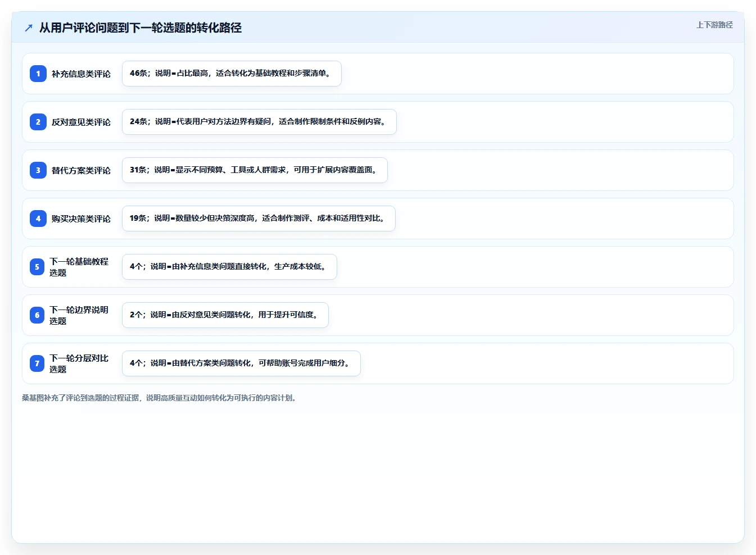This screenshot has width=756, height=555.
Task: Click the 反对意见类评论 row label
Action: (x=81, y=122)
